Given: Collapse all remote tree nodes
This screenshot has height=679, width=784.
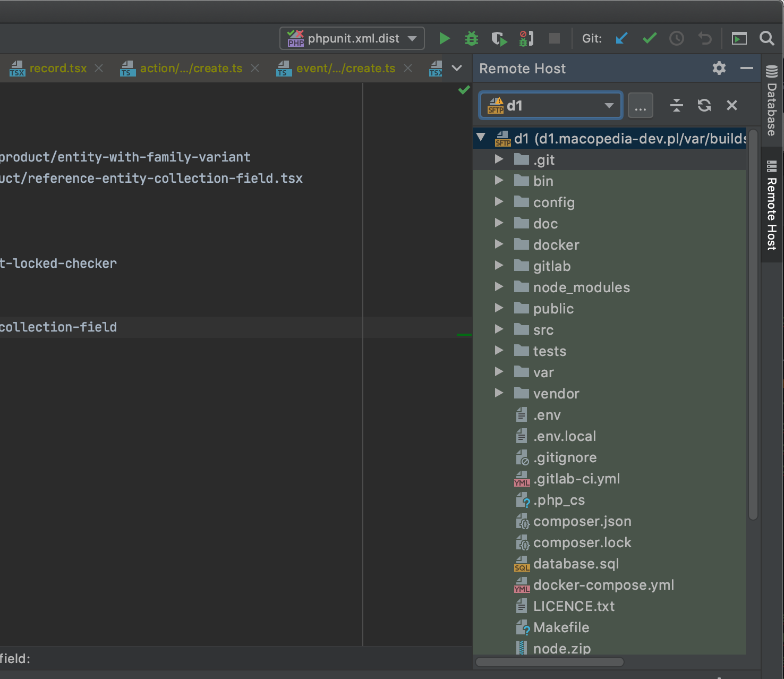Looking at the screenshot, I should coord(676,106).
